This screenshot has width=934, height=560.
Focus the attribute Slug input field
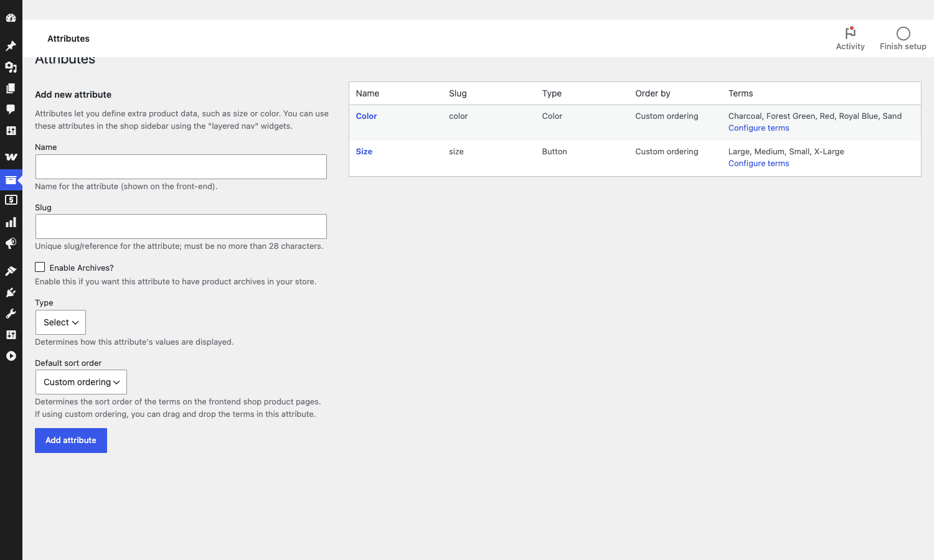[181, 226]
